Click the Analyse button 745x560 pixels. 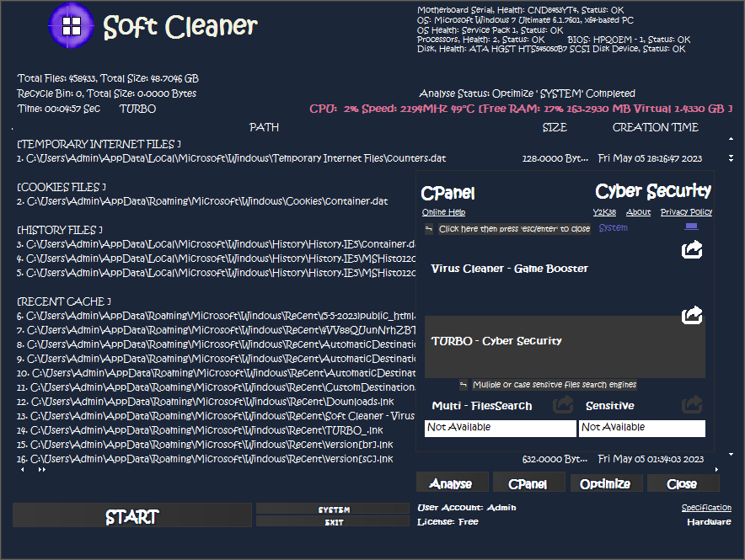[x=452, y=483]
